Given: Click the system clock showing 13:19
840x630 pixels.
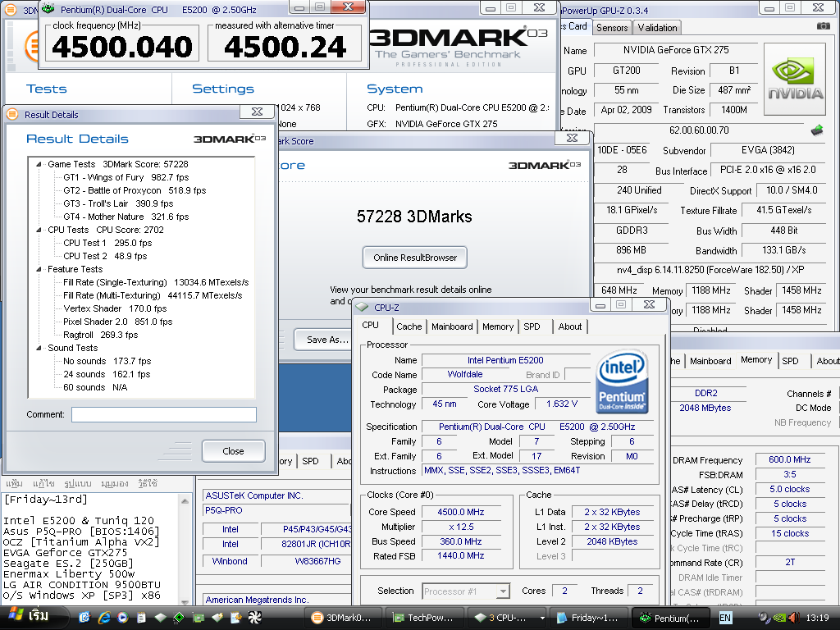Looking at the screenshot, I should [x=817, y=618].
